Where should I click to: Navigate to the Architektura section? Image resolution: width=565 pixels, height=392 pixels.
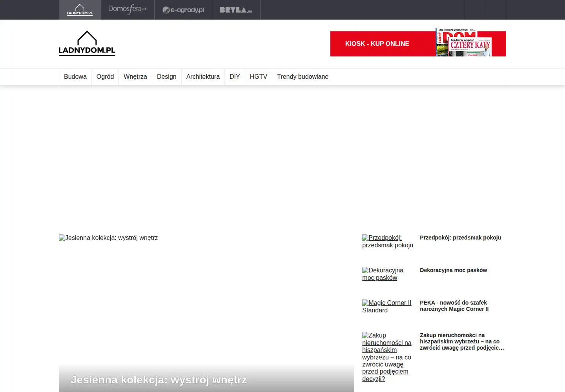pos(203,77)
